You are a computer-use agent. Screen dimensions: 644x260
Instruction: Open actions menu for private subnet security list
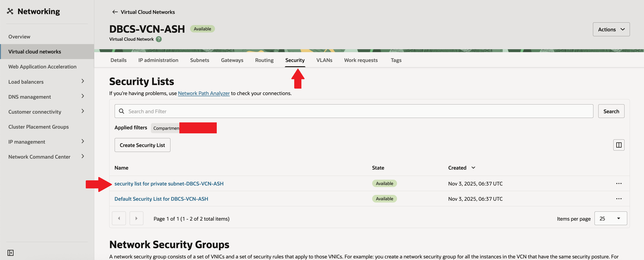click(x=618, y=183)
